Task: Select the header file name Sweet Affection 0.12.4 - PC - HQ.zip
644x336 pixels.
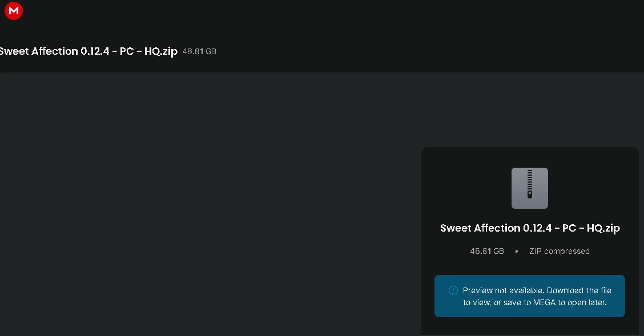Action: (x=88, y=51)
